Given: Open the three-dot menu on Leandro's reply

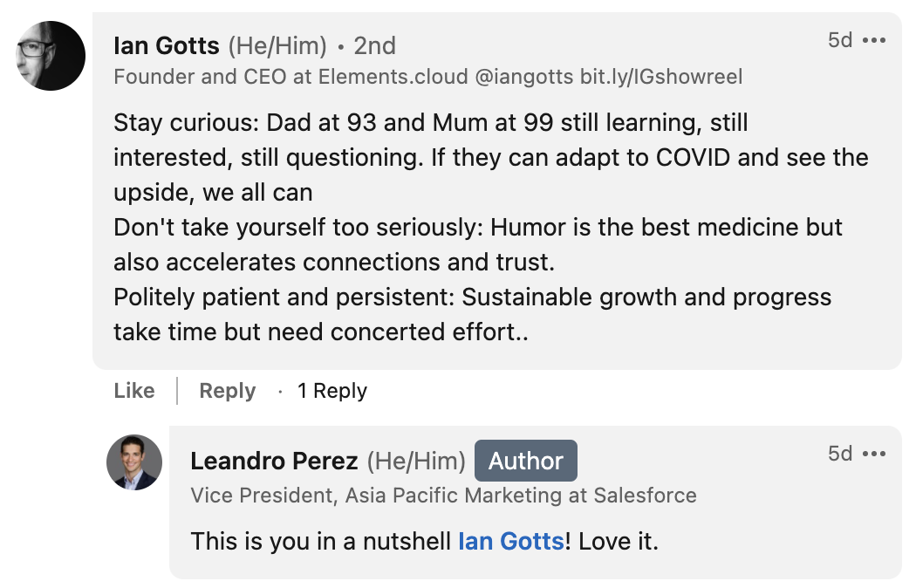Looking at the screenshot, I should tap(872, 453).
